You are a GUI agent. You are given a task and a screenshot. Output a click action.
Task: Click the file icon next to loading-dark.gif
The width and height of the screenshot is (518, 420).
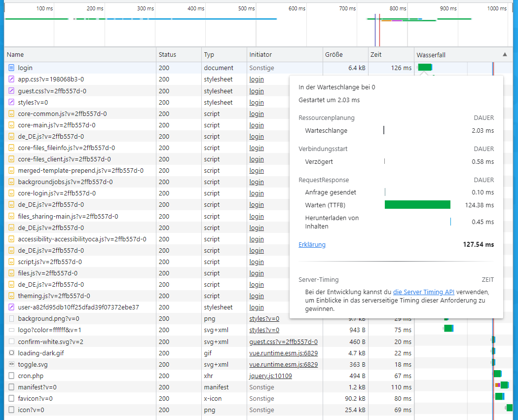tap(11, 353)
